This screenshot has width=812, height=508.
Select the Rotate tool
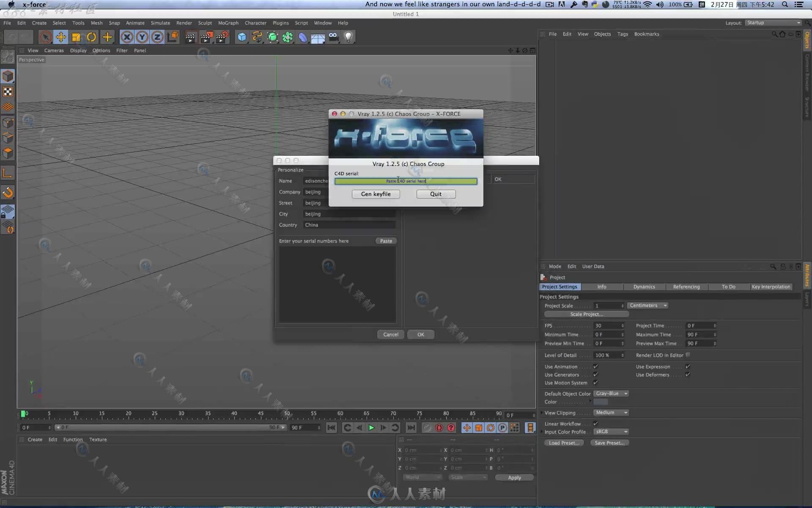[91, 37]
